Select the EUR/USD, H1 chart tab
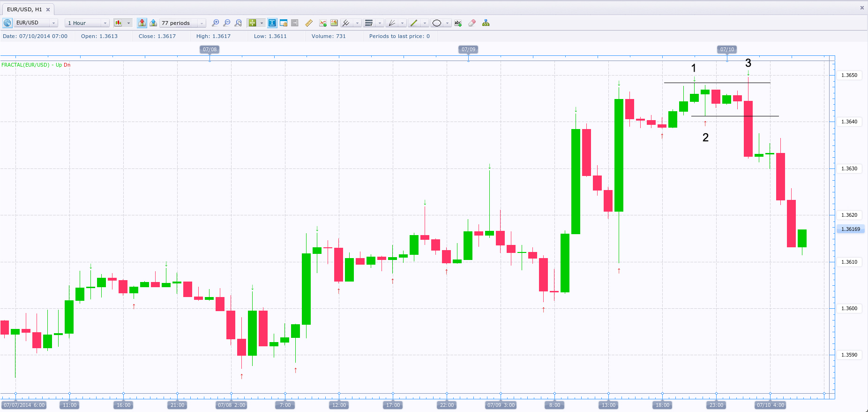This screenshot has width=868, height=412. pos(24,9)
